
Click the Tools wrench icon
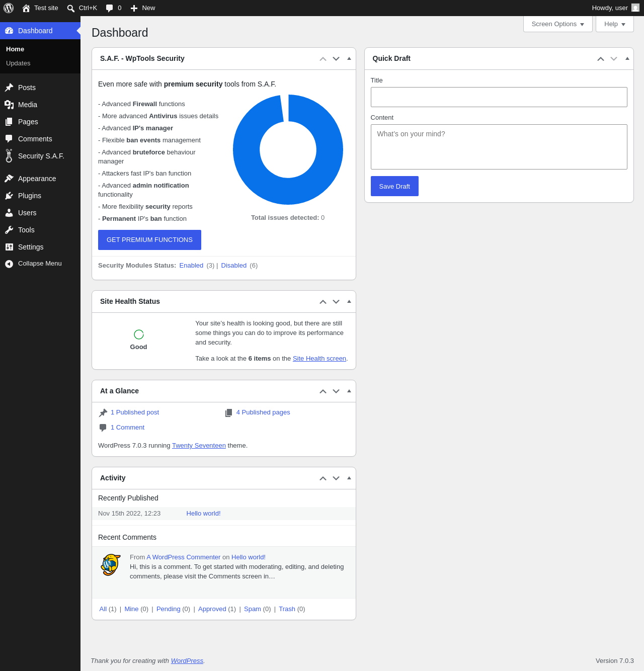[9, 230]
